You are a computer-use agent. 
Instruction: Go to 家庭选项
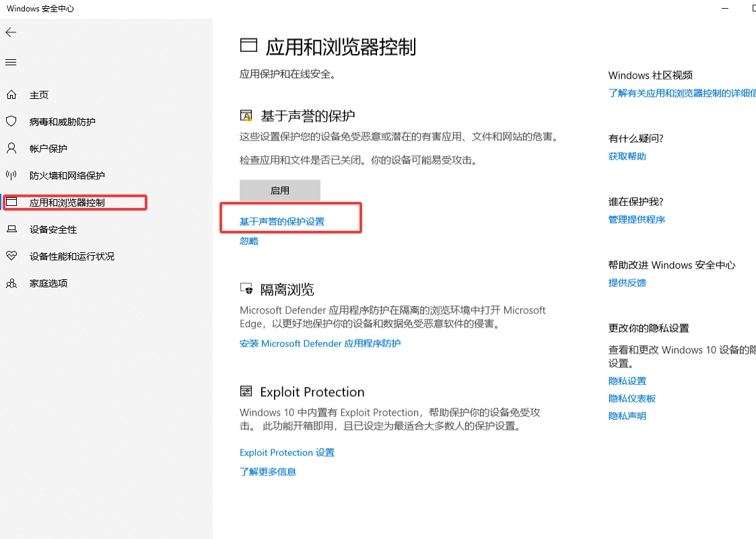tap(48, 283)
